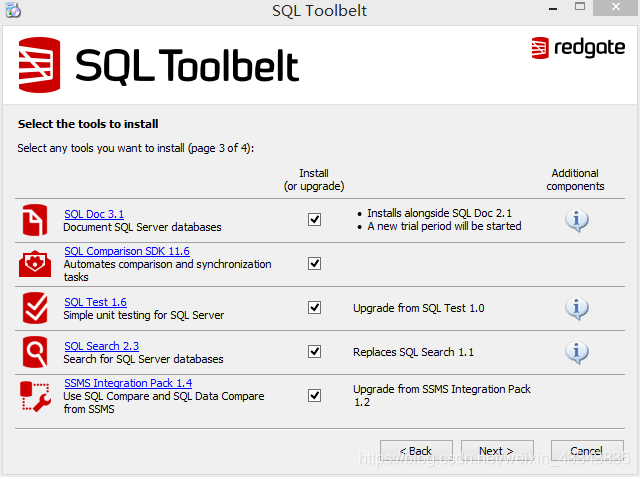This screenshot has height=477, width=640.
Task: Proceed with the Next > button
Action: (x=497, y=451)
